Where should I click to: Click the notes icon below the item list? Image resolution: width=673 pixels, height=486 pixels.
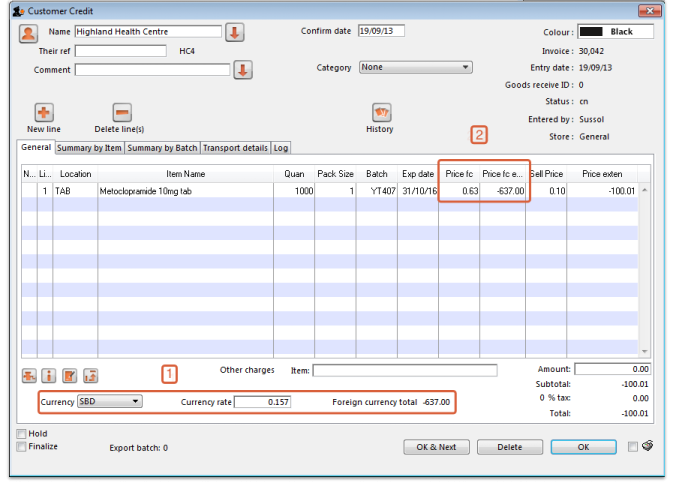pyautogui.click(x=70, y=376)
